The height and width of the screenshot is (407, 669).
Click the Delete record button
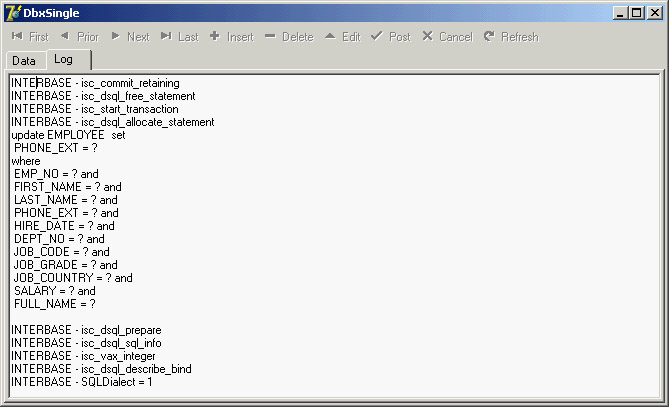tap(289, 37)
